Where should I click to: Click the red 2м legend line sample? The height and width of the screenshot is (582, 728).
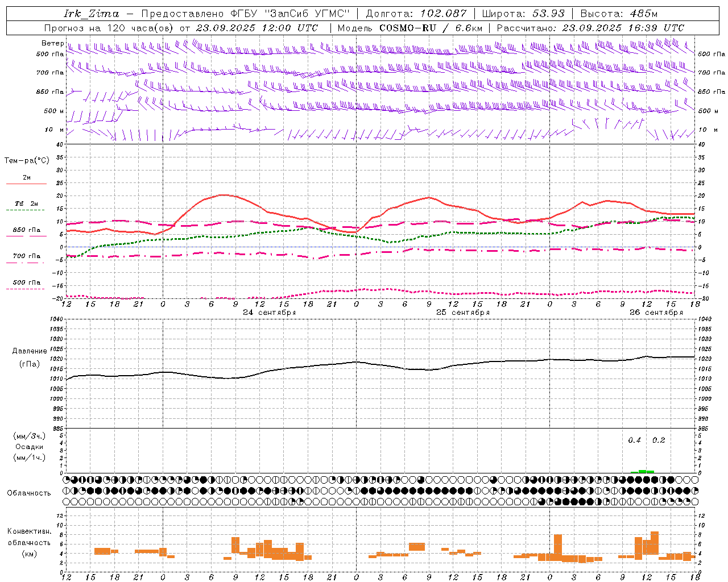point(27,184)
